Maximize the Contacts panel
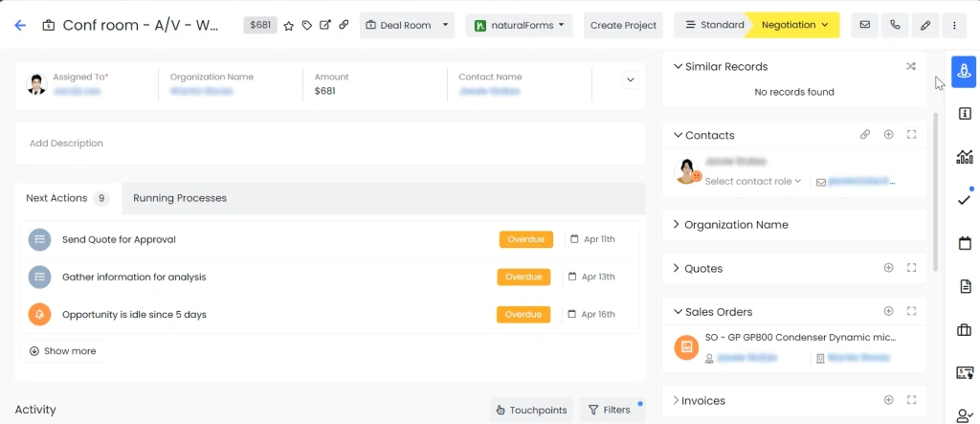 (x=911, y=134)
